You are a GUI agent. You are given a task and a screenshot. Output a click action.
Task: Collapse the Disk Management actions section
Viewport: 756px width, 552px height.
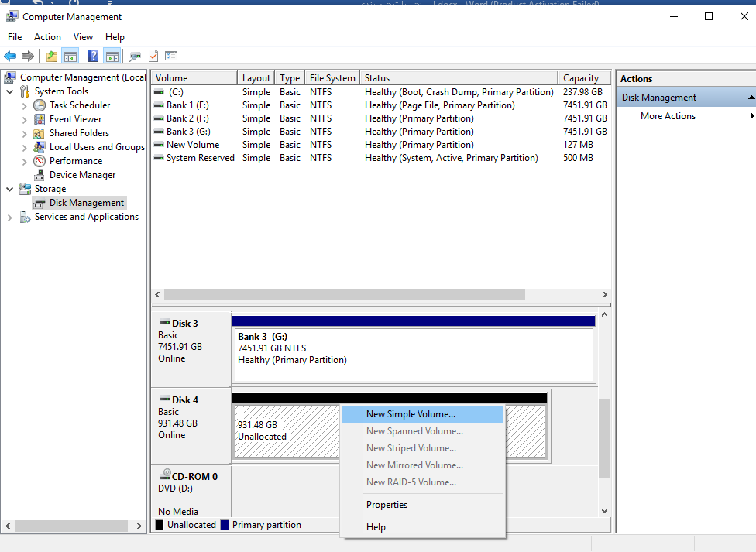(x=751, y=98)
